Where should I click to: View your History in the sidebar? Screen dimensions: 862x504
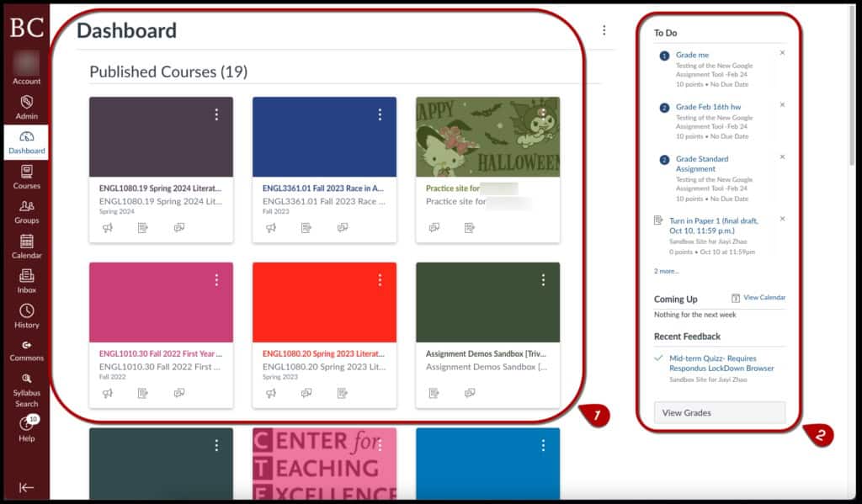coord(26,317)
